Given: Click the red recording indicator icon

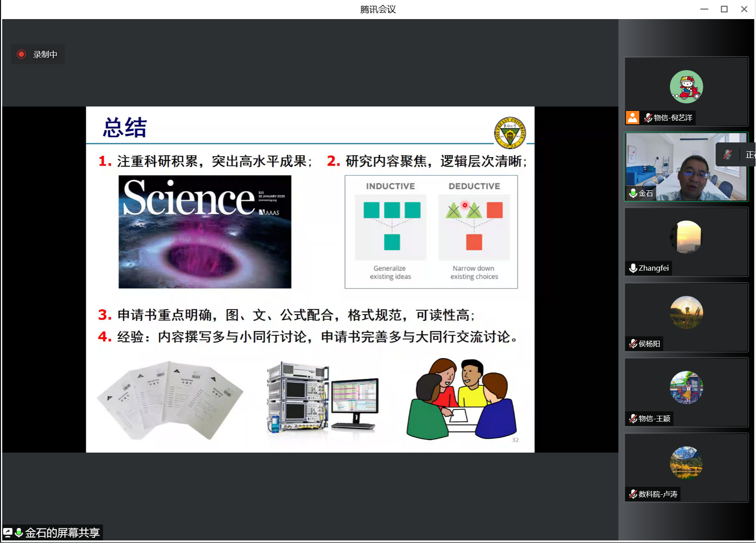Looking at the screenshot, I should click(x=21, y=54).
